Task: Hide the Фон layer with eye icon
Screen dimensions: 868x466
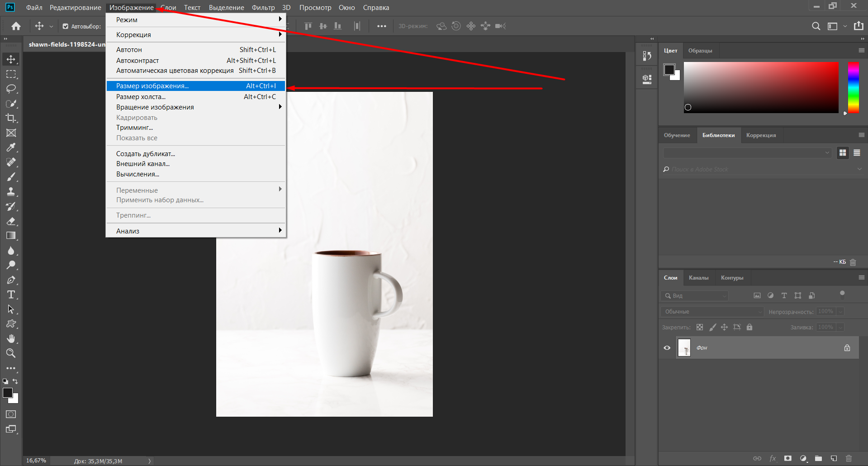Action: pyautogui.click(x=667, y=348)
